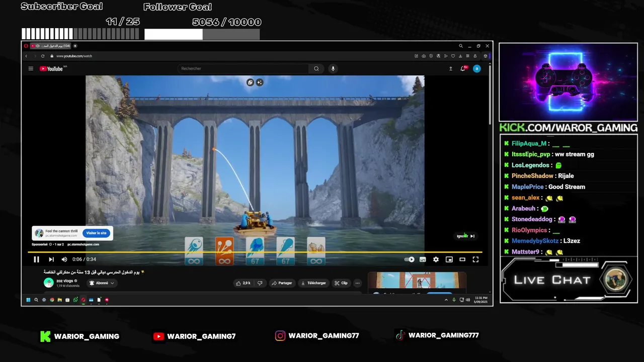This screenshot has width=644, height=362.
Task: Click the YouTube search magnifier button
Action: (x=316, y=68)
